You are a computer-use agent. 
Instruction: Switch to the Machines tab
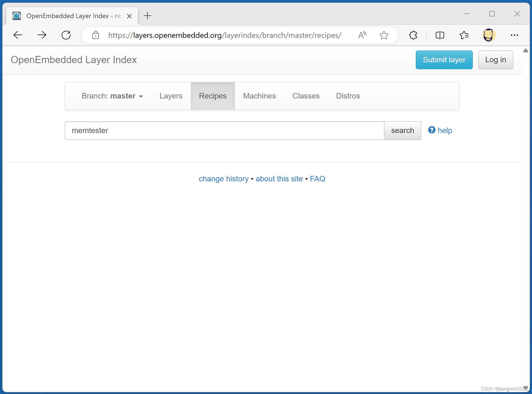click(x=260, y=96)
